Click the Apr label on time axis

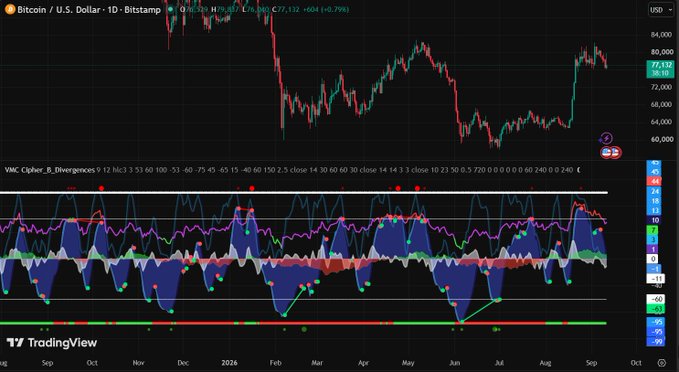pos(363,363)
